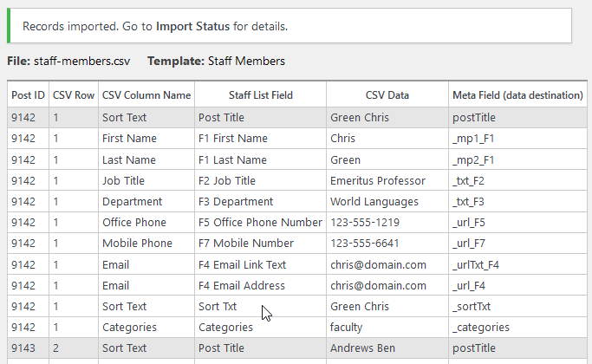
Task: Select the Emeritus Professor cell
Action: (378, 180)
